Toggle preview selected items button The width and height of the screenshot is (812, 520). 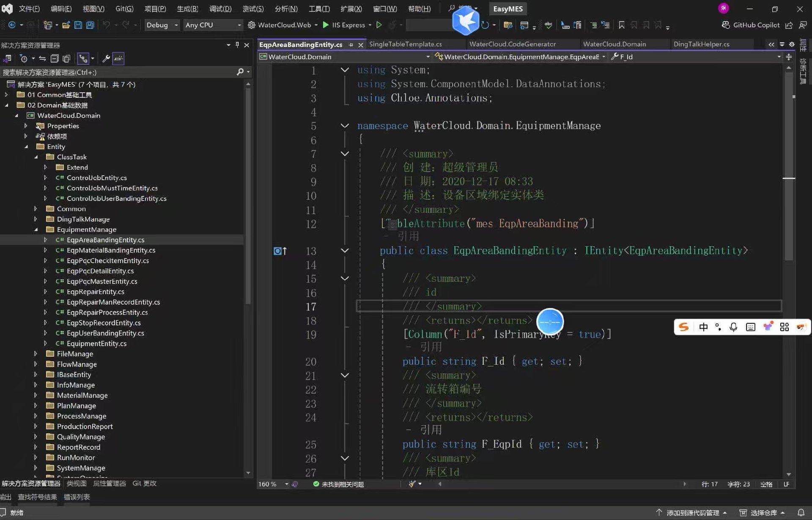tap(118, 58)
